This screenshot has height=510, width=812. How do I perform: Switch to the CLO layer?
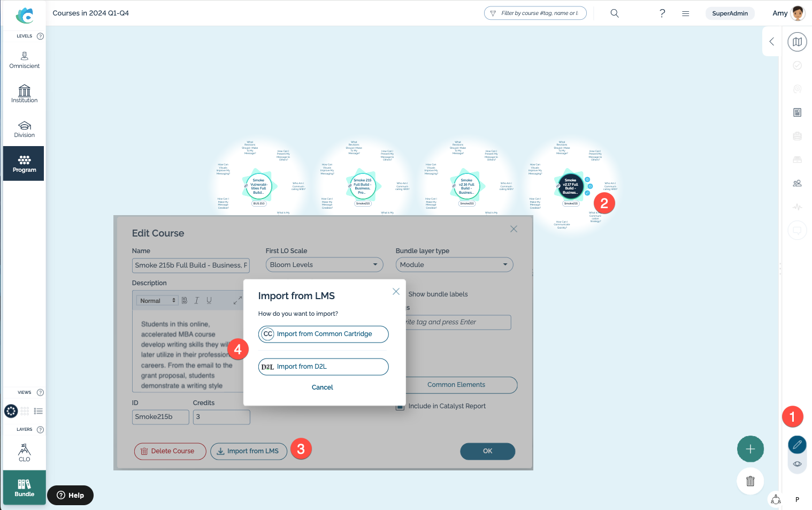tap(25, 452)
